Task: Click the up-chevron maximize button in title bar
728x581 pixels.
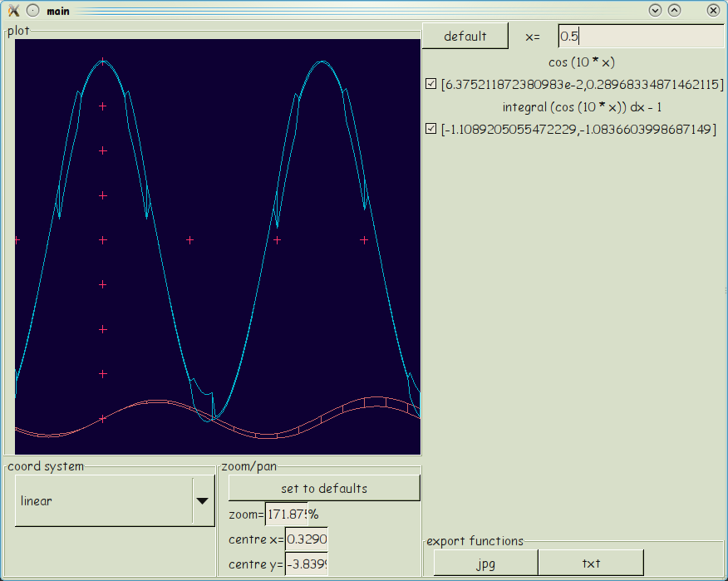Action: pyautogui.click(x=674, y=11)
